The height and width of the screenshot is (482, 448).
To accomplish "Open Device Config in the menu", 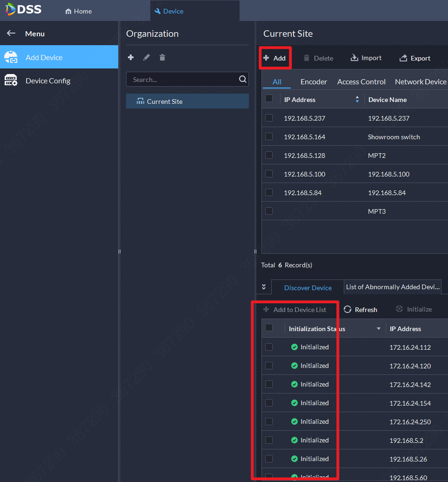I will point(59,81).
